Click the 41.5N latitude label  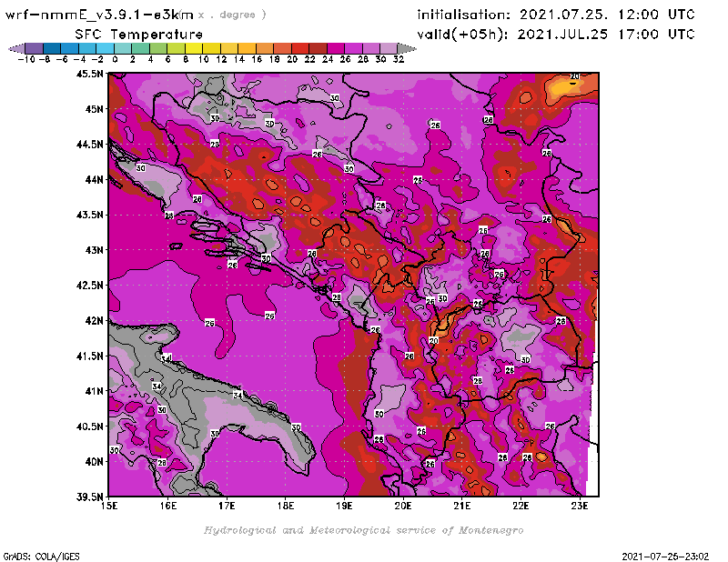(x=90, y=356)
